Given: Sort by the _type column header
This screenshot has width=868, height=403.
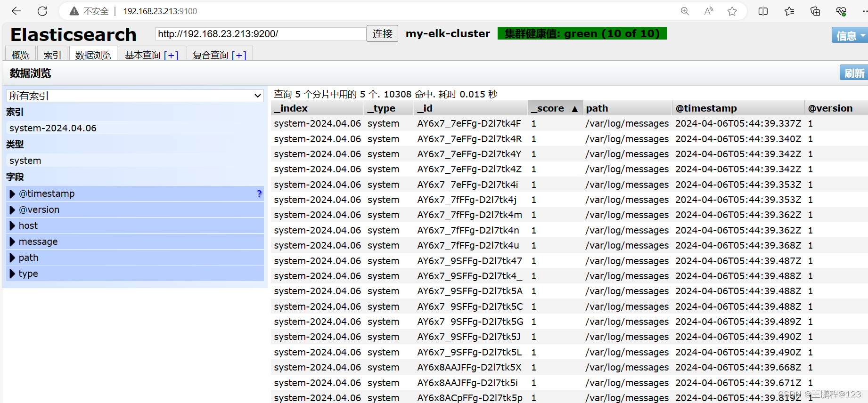Looking at the screenshot, I should 388,108.
